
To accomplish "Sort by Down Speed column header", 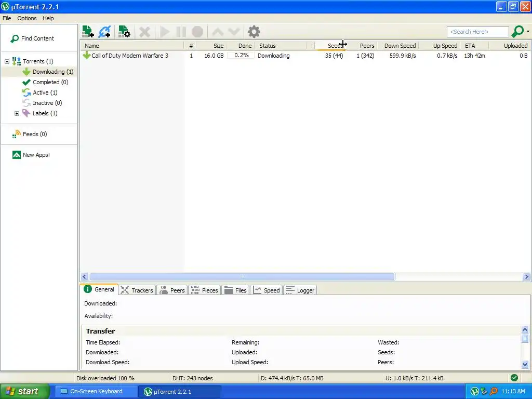I will pos(397,46).
